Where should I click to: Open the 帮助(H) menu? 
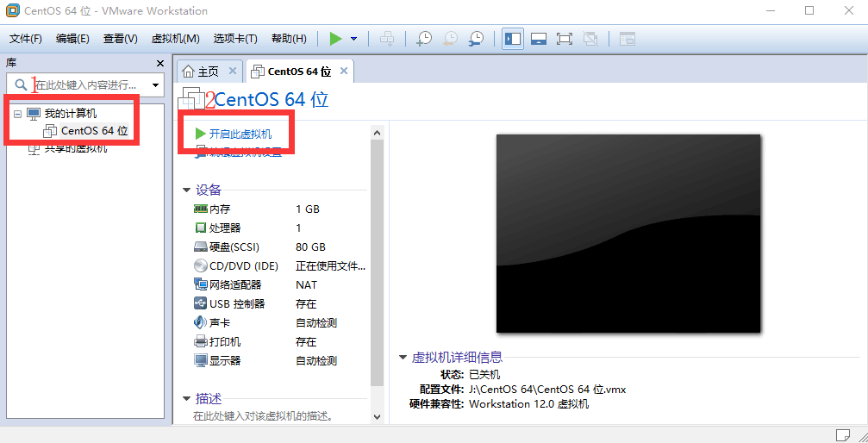289,39
